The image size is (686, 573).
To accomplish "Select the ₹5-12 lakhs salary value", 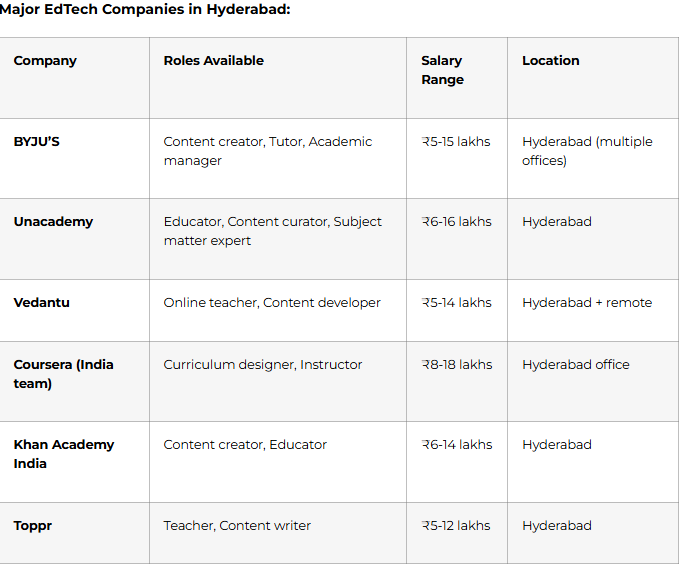I will (x=456, y=526).
